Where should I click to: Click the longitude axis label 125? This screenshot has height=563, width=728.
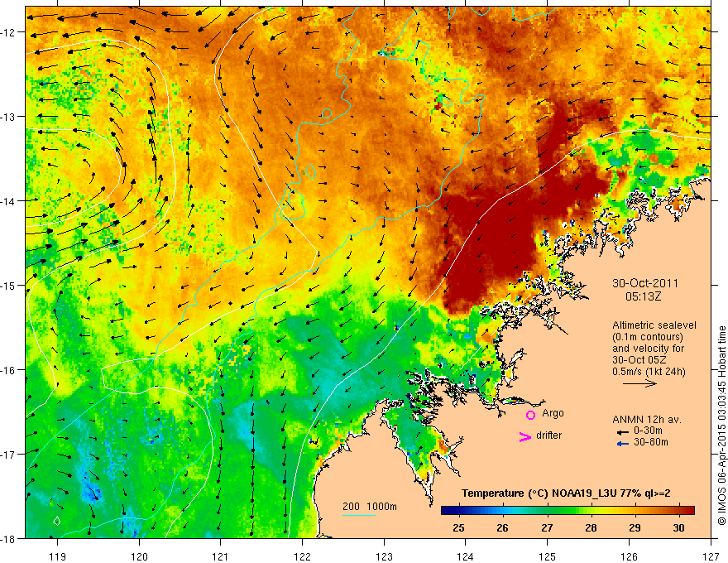pyautogui.click(x=548, y=556)
